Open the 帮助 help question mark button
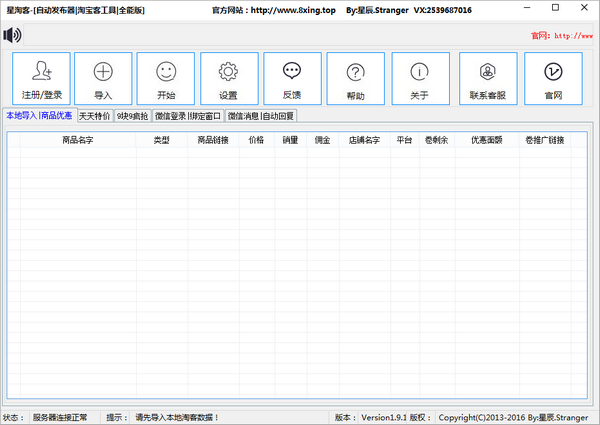This screenshot has width=600, height=425. [x=355, y=78]
